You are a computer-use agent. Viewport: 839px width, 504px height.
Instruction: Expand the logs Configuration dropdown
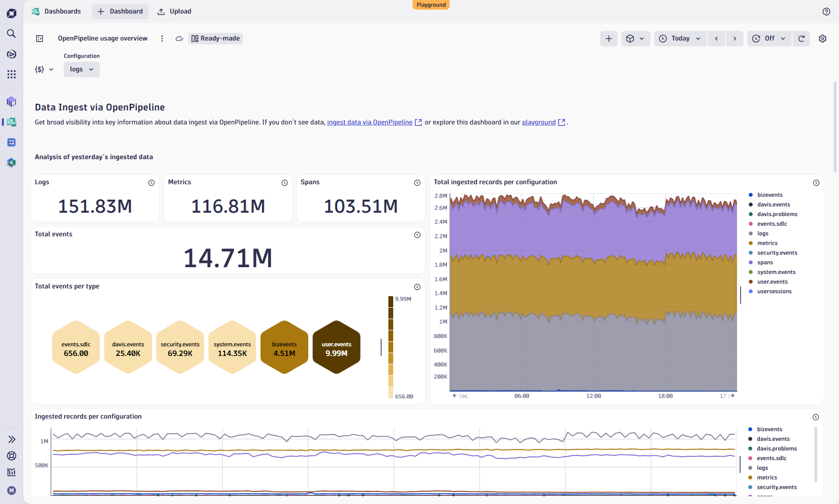point(81,69)
